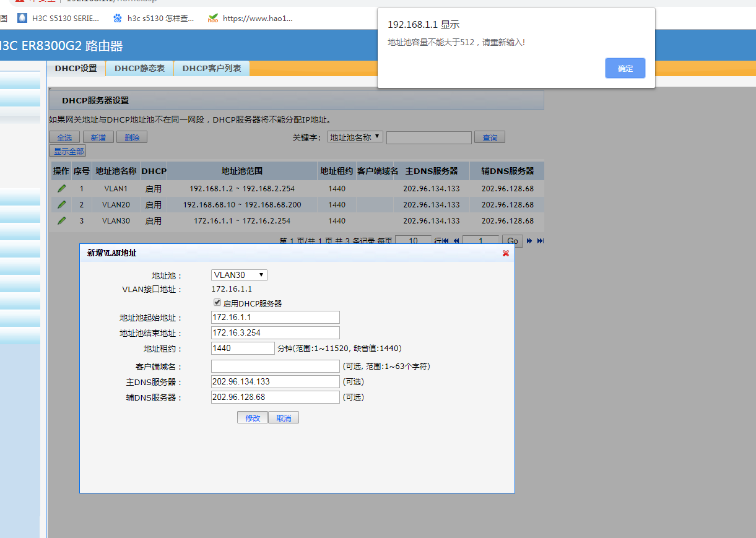The height and width of the screenshot is (538, 756).
Task: Click the 取消 button in dialog
Action: (x=284, y=418)
